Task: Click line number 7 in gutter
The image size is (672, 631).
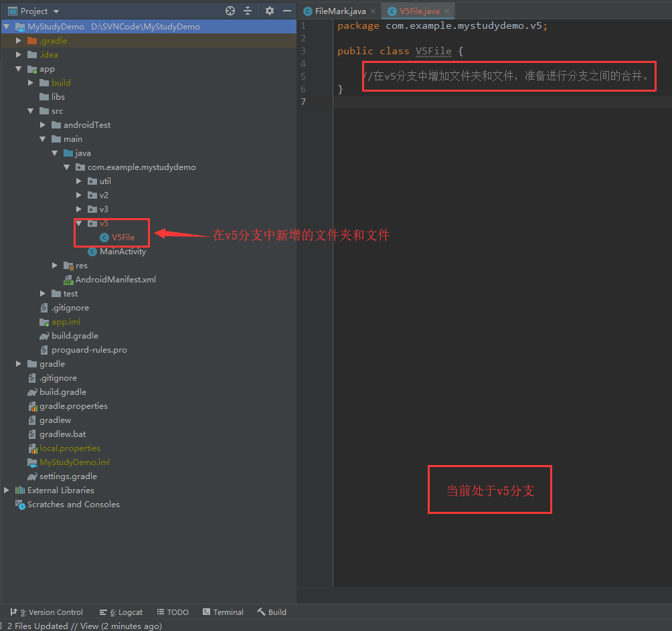Action: (303, 102)
